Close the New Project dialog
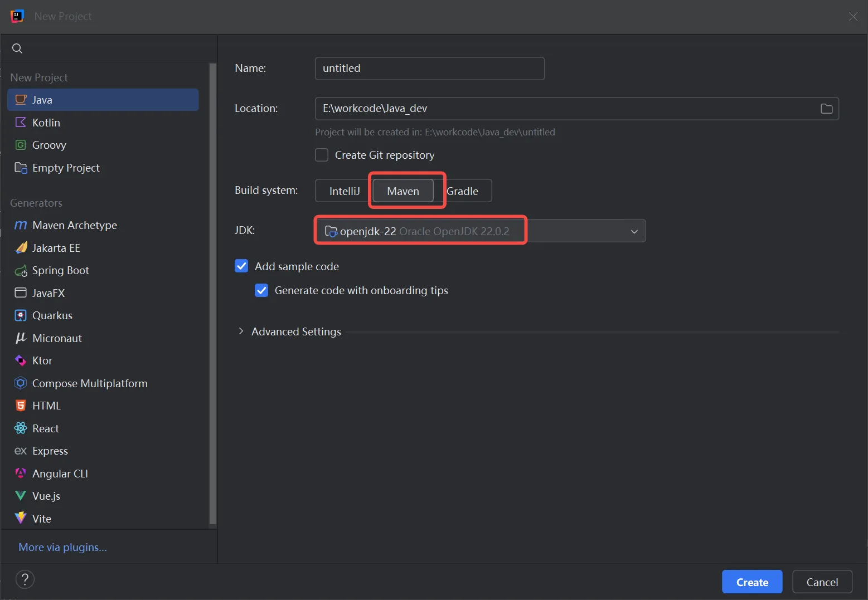 [852, 16]
